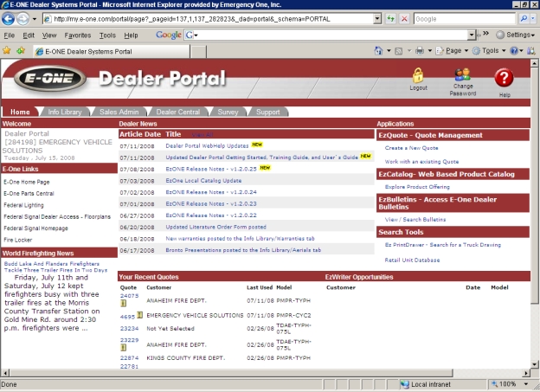Open quote number 23234
The height and width of the screenshot is (392, 540).
tap(129, 328)
